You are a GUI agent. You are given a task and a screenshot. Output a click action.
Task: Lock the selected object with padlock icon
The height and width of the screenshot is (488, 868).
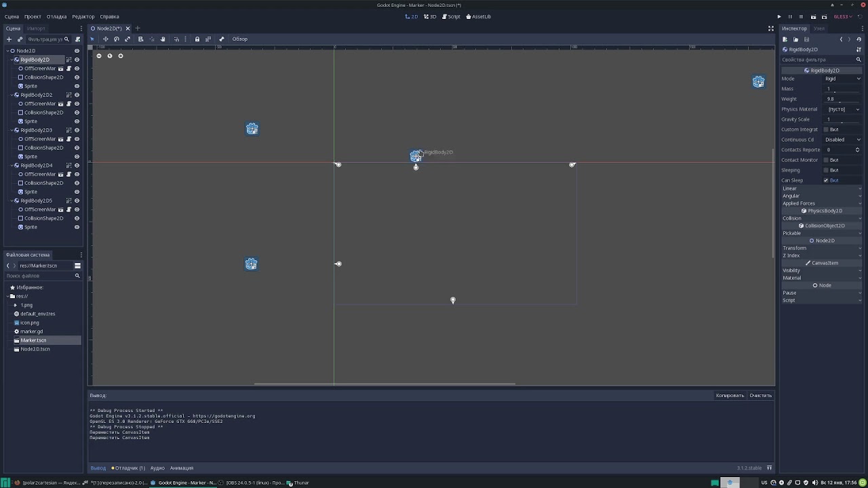click(x=197, y=39)
